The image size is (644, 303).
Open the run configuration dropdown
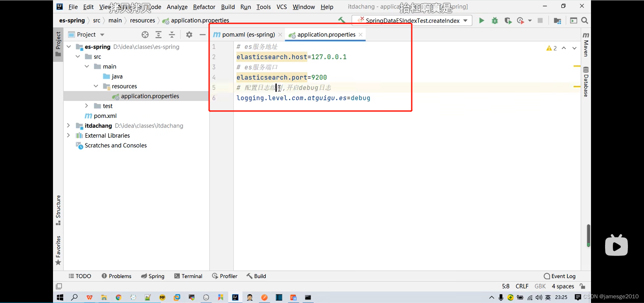(x=466, y=20)
